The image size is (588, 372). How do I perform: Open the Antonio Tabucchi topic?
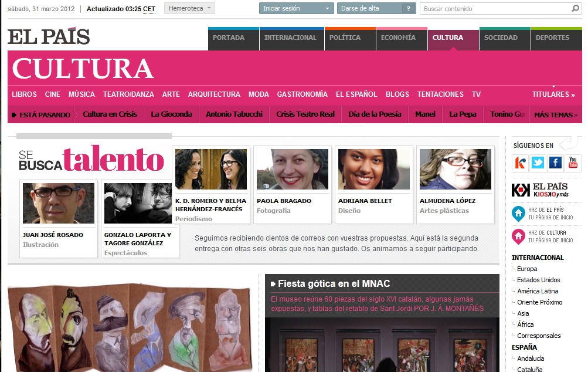(234, 114)
